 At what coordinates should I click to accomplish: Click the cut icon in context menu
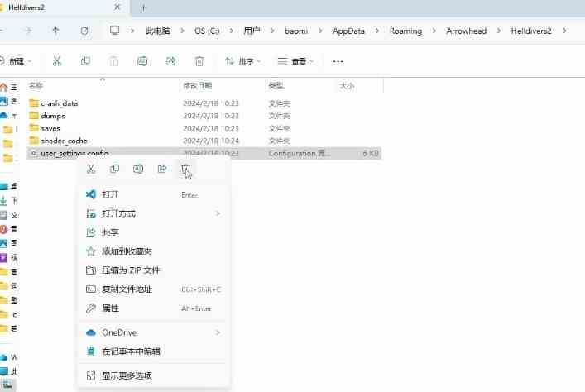tap(91, 169)
